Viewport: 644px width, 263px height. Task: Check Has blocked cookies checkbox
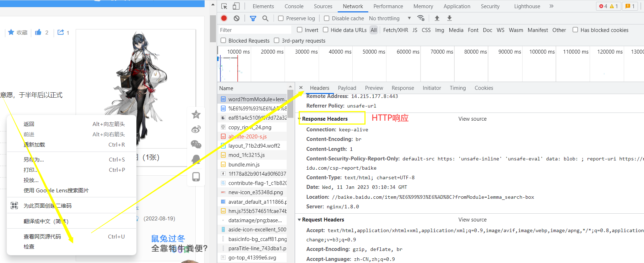575,30
